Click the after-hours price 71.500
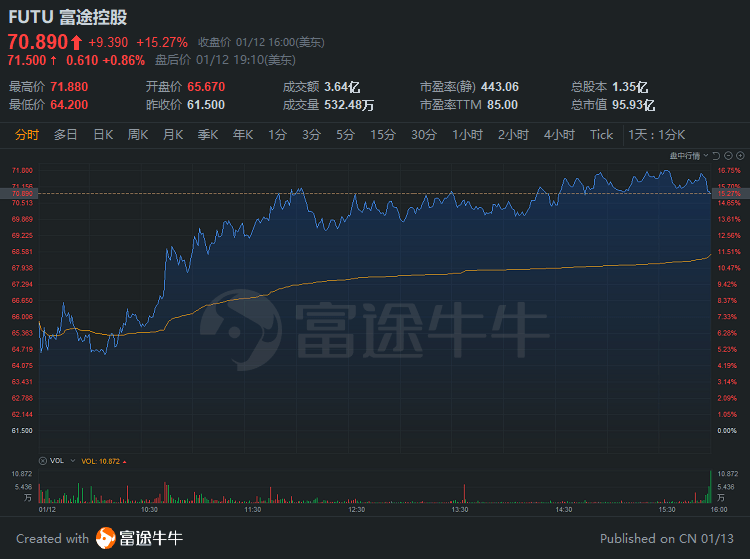Viewport: 750px width, 559px height. click(27, 60)
